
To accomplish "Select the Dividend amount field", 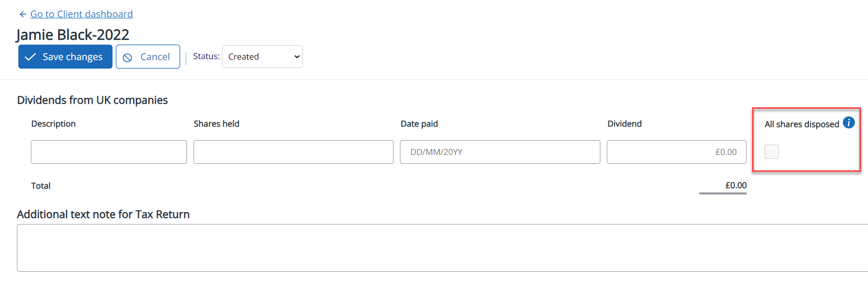I will pos(676,152).
